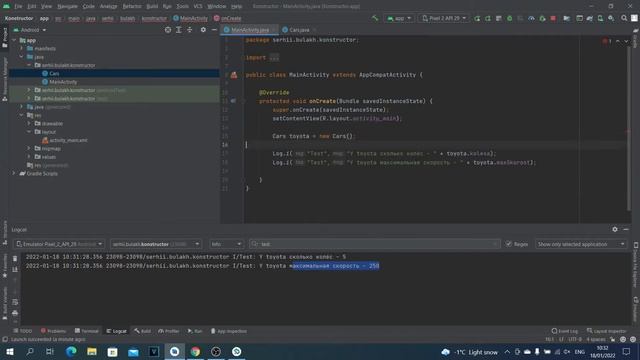Open Emulator Pixel_2_API_29 device dropdown in Logcat
Image resolution: width=640 pixels, height=360 pixels.
coord(59,244)
